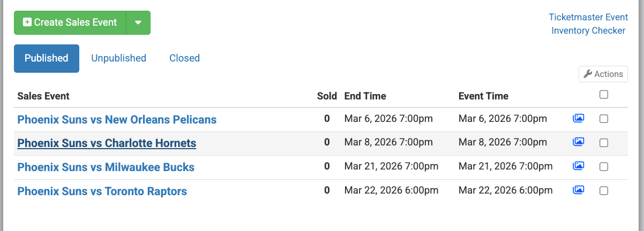
Task: Open Phoenix Suns vs Milwaukee Bucks event
Action: pyautogui.click(x=106, y=167)
